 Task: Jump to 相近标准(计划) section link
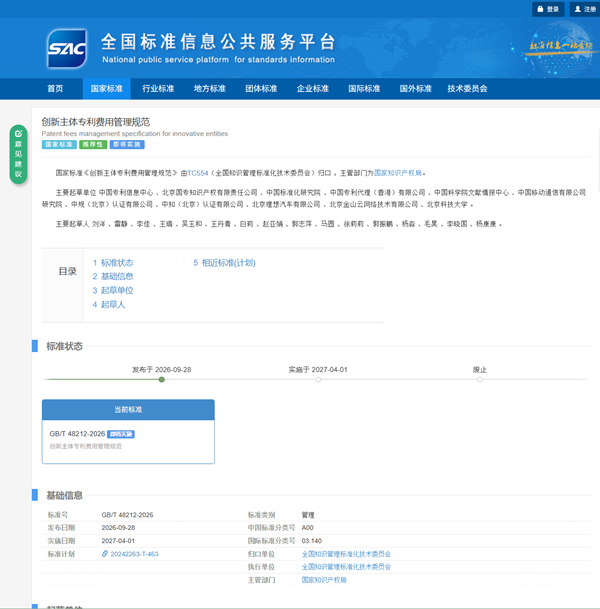tap(224, 263)
